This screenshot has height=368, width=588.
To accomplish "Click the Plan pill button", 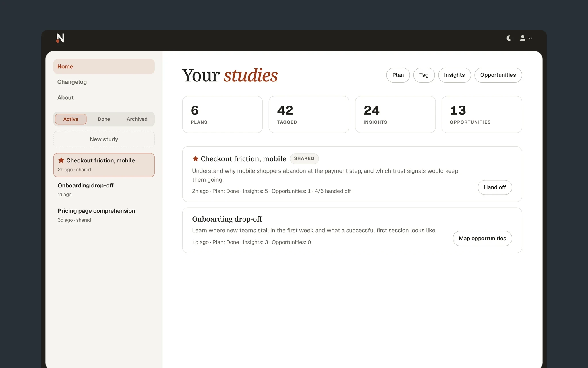I will 398,75.
